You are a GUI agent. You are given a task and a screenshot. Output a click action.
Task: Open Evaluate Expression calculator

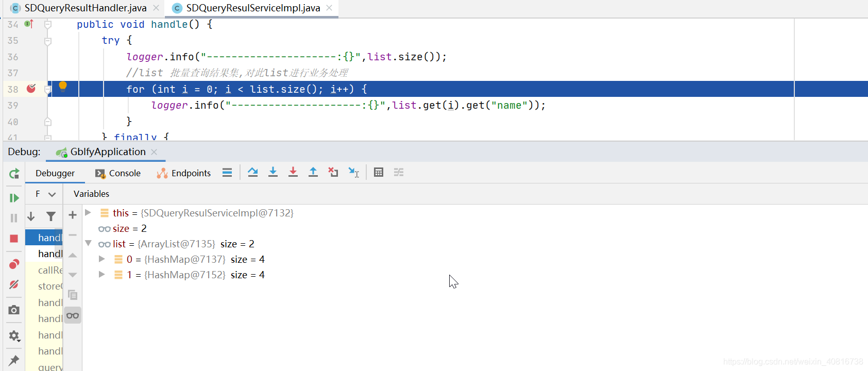(x=379, y=173)
